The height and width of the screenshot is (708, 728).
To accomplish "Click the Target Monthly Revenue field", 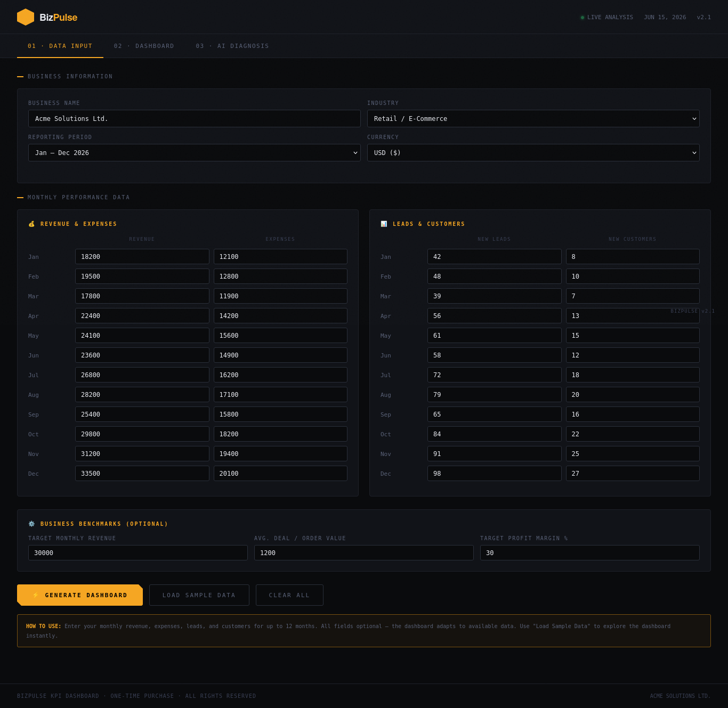I will pos(137,553).
